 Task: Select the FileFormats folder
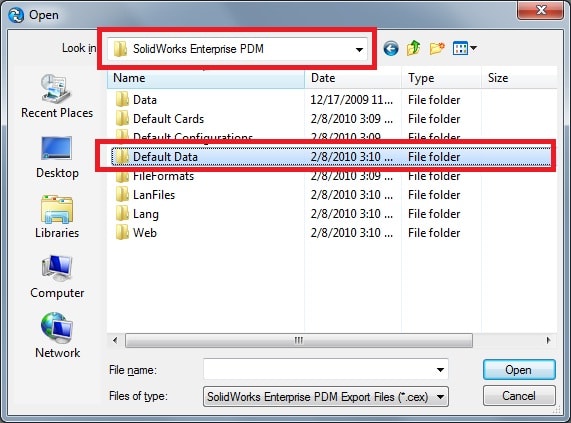(x=163, y=176)
